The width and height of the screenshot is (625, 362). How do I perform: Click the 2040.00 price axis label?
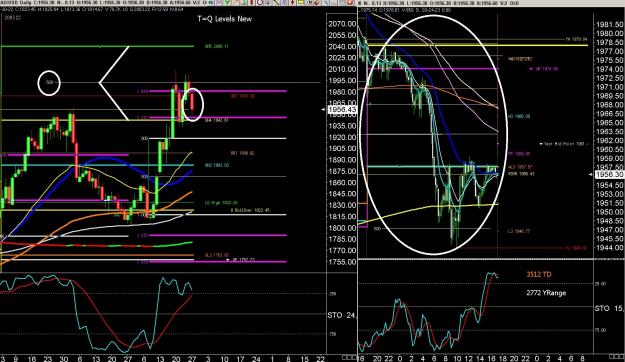point(342,47)
